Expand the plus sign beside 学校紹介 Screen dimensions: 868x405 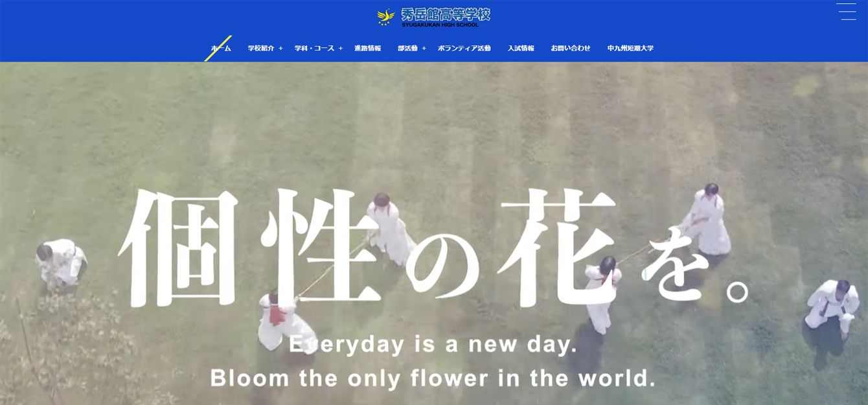point(281,49)
